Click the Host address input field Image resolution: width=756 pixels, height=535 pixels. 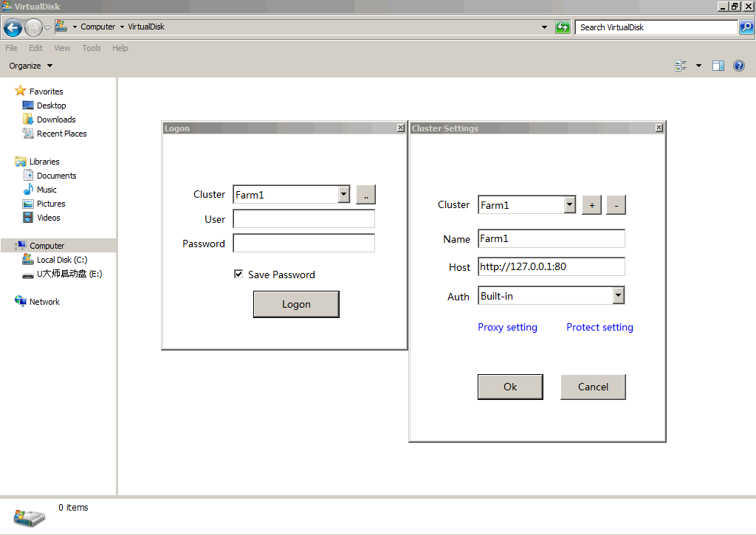pos(551,266)
